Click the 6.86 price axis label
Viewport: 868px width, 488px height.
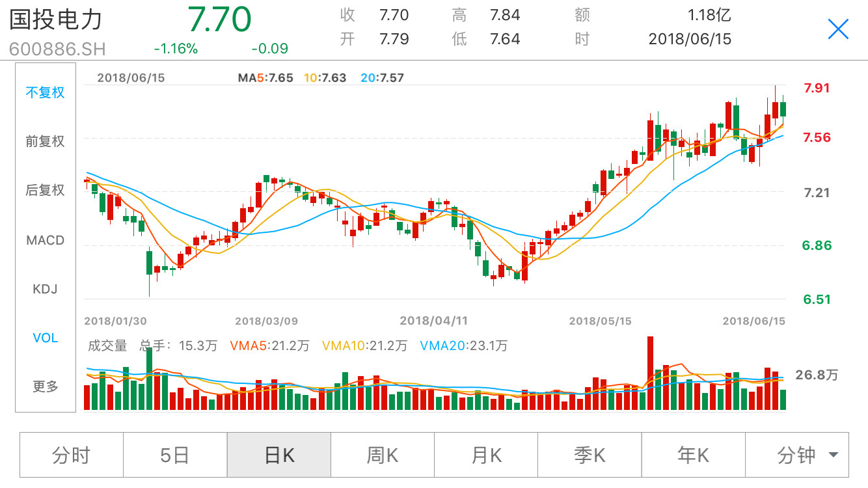click(x=817, y=245)
